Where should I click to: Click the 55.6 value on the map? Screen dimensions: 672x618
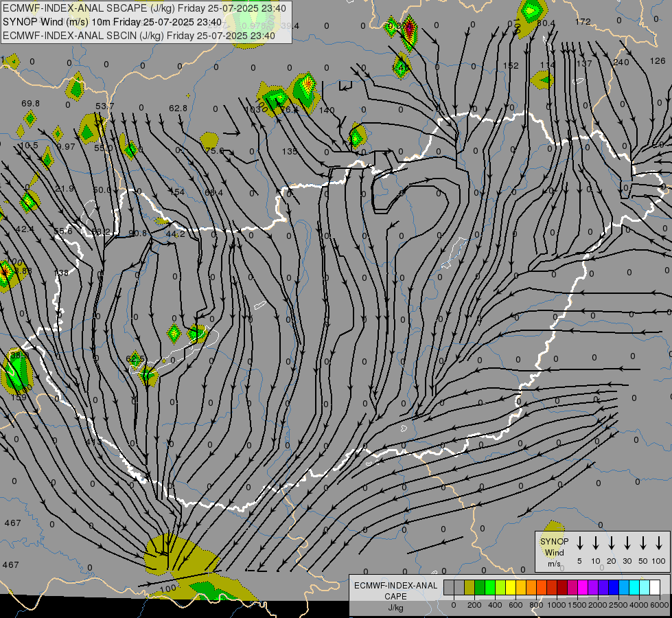click(63, 231)
